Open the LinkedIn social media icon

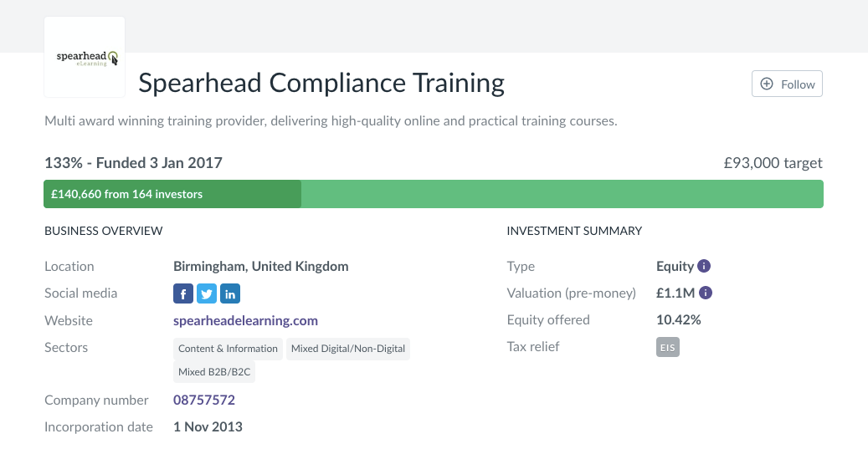(230, 293)
